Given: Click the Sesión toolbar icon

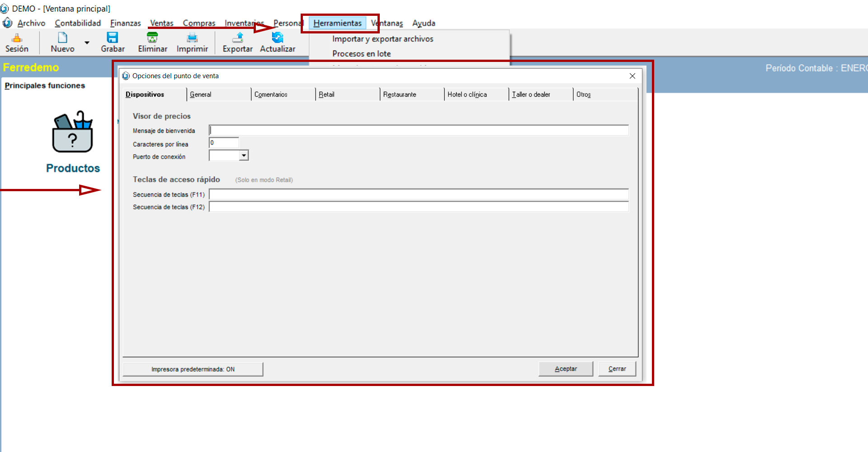Looking at the screenshot, I should [x=17, y=38].
